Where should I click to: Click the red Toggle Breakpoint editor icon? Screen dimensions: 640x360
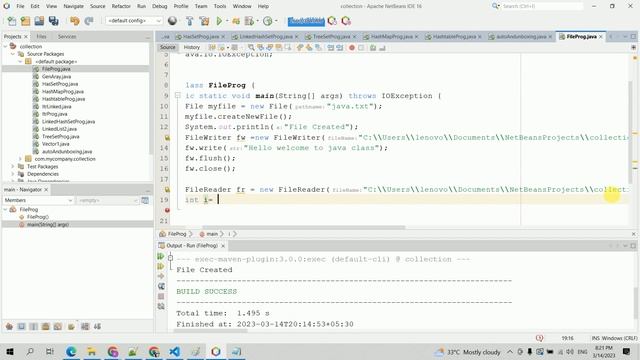tap(352, 48)
